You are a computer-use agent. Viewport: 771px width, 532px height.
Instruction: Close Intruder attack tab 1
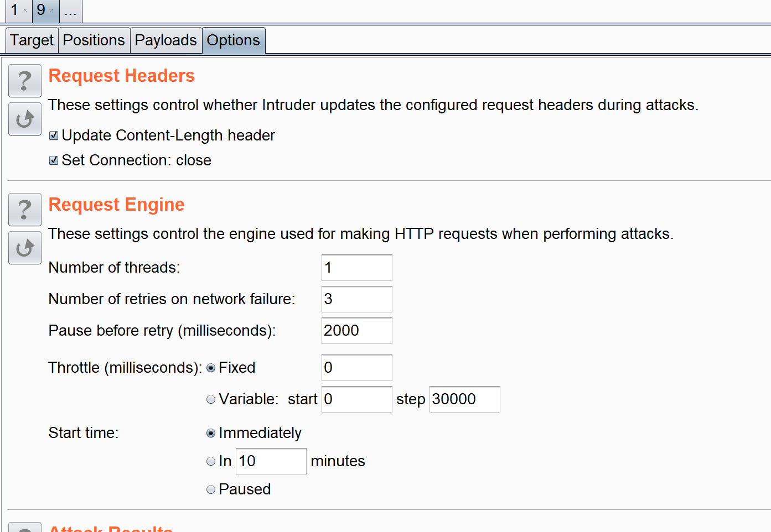[25, 10]
